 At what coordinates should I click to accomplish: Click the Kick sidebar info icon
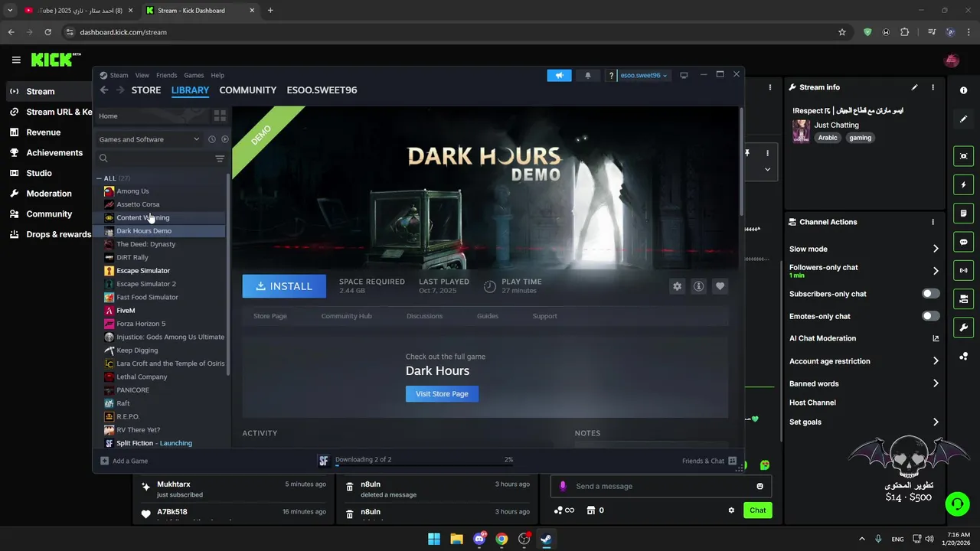pos(963,90)
